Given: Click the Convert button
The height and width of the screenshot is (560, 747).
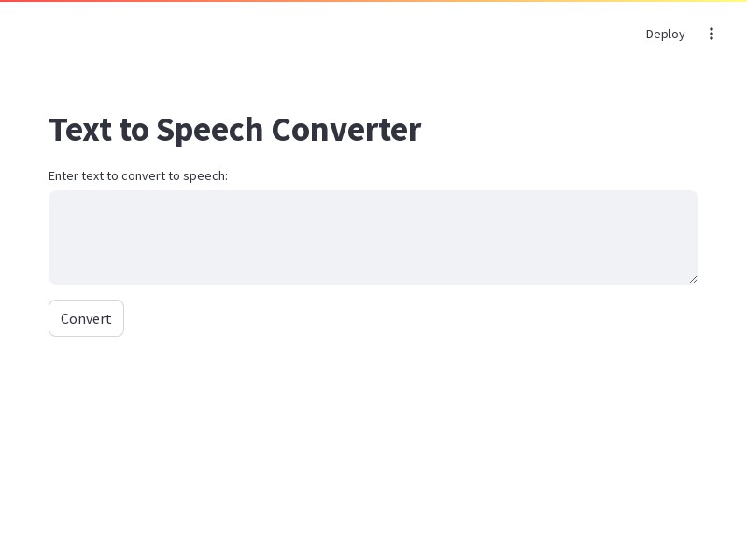Looking at the screenshot, I should [x=86, y=318].
